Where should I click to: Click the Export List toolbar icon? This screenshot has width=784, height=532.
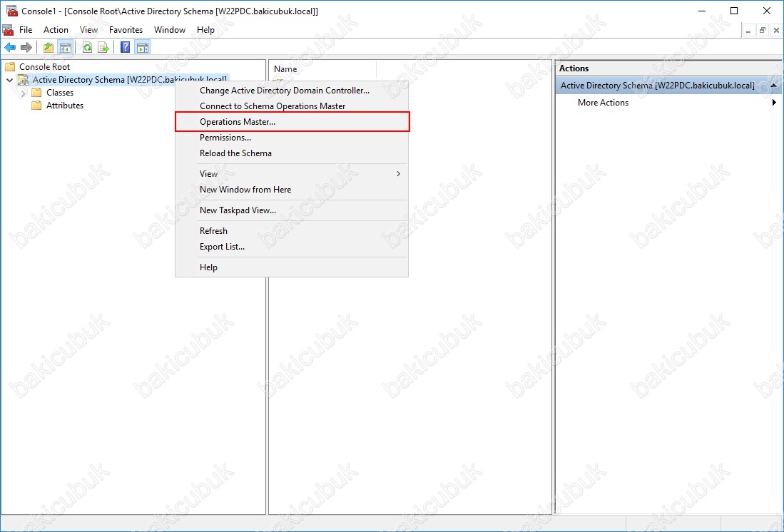click(103, 48)
